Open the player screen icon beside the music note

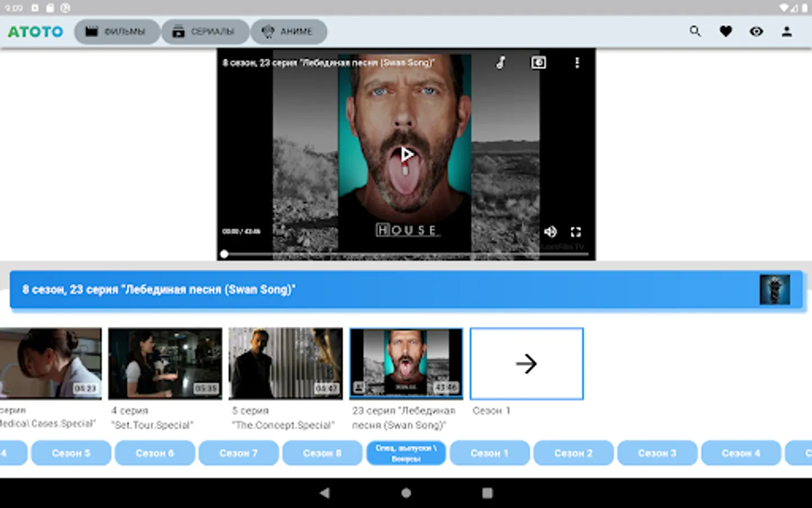539,63
